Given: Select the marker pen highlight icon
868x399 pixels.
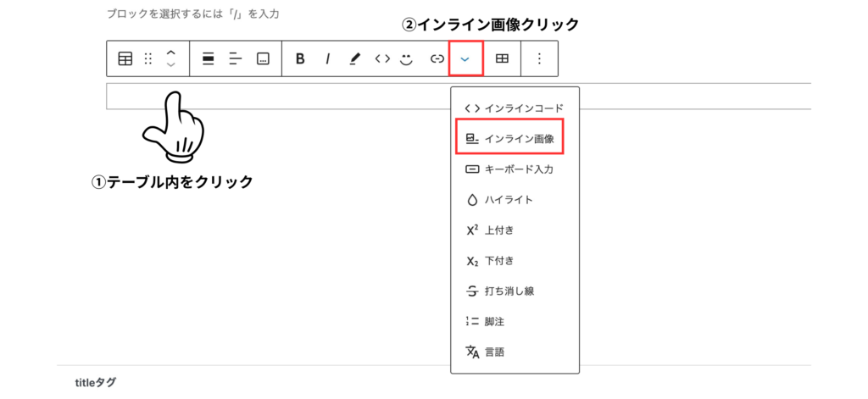Looking at the screenshot, I should pyautogui.click(x=354, y=58).
